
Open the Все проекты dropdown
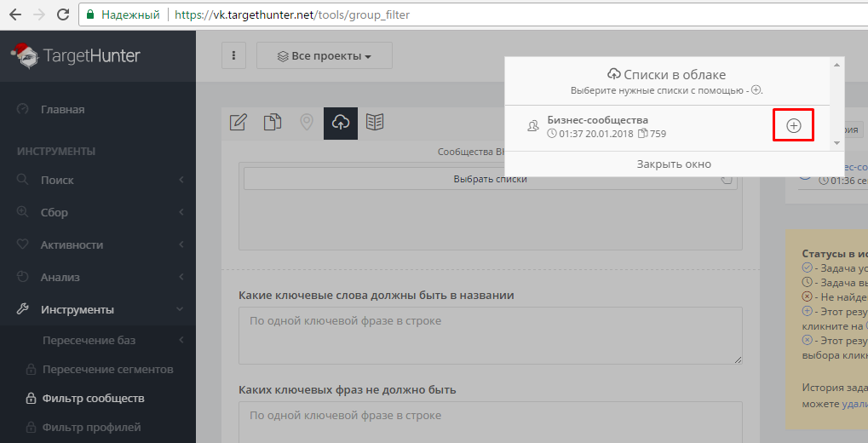point(325,56)
